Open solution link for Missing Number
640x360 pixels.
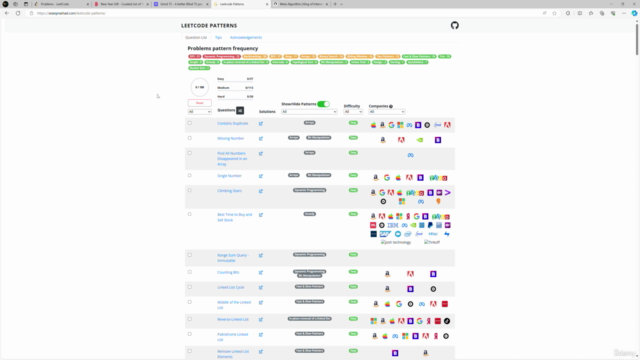pos(261,138)
